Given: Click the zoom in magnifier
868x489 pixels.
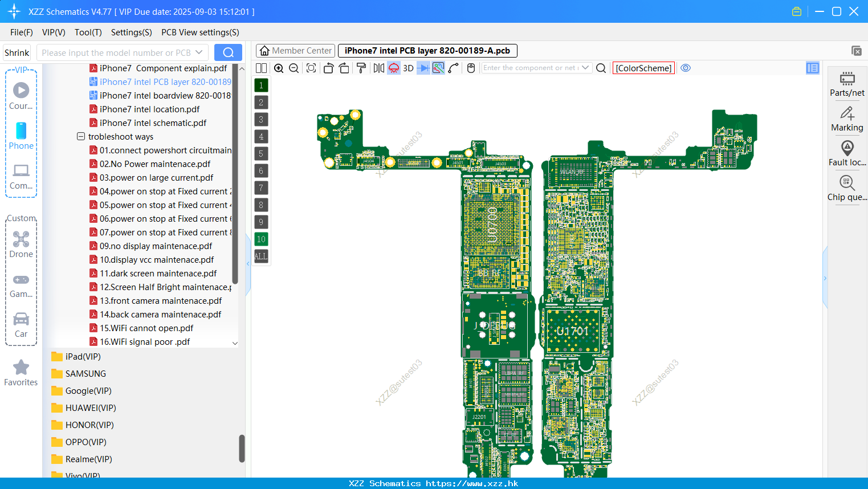Looking at the screenshot, I should 279,68.
